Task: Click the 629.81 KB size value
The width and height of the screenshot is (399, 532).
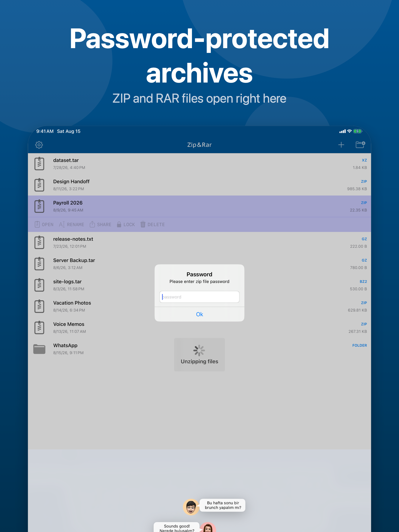Action: tap(357, 310)
